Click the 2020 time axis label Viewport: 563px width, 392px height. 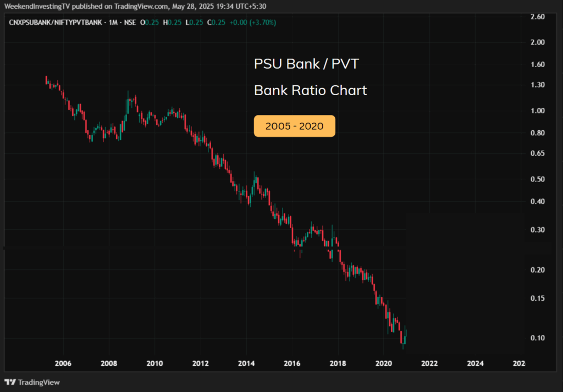tap(383, 363)
